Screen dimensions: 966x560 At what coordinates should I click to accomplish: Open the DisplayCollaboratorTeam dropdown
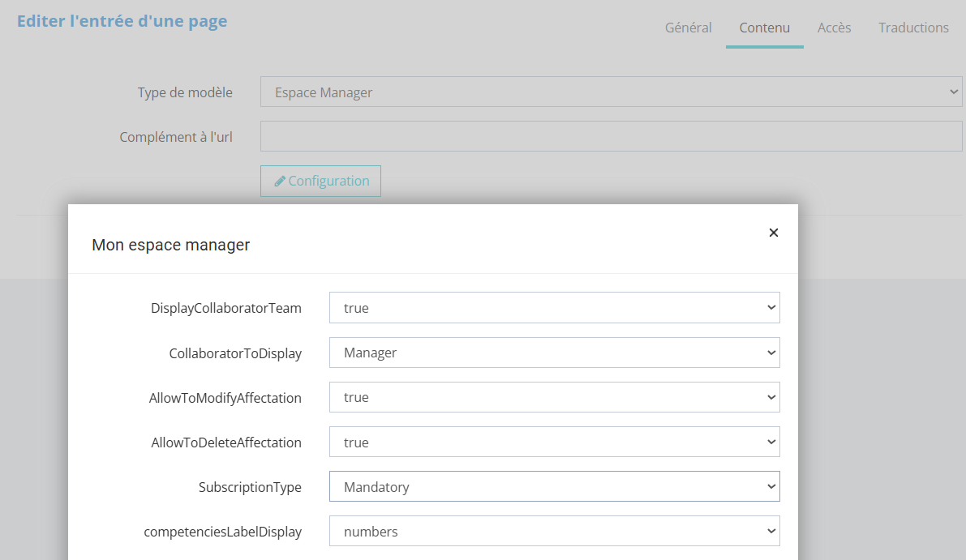pos(554,308)
